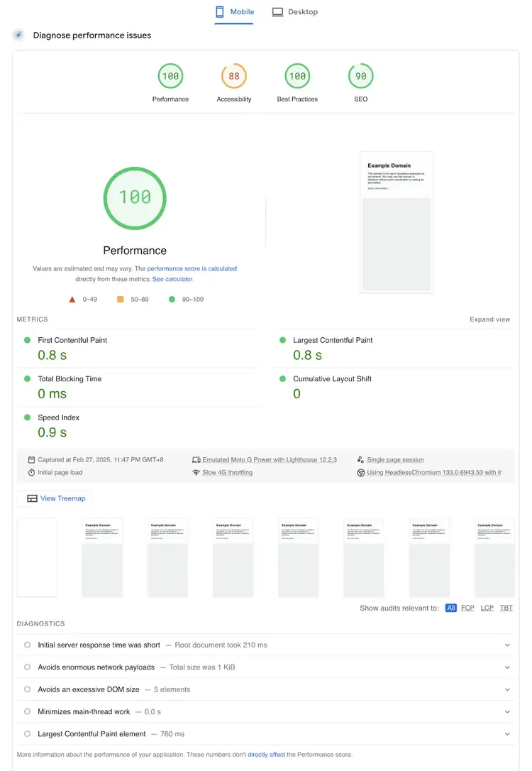
Task: Click the Diagnose performance issues icon
Action: [x=18, y=35]
